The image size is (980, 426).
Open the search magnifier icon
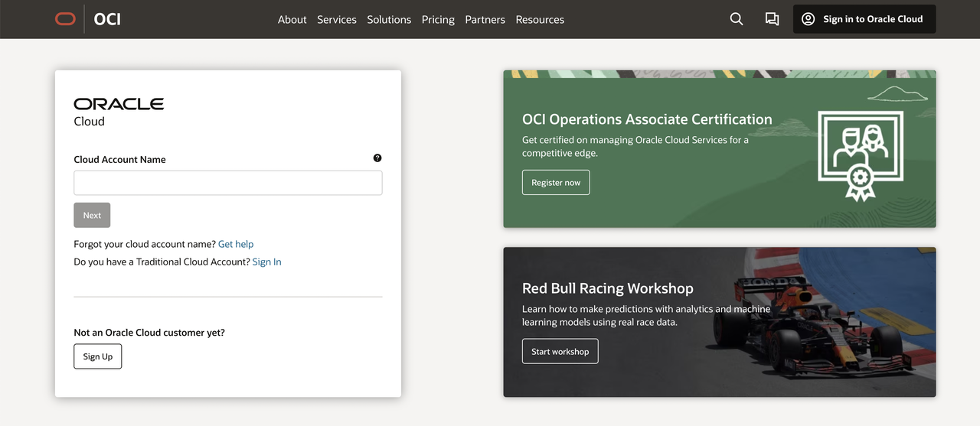[737, 19]
